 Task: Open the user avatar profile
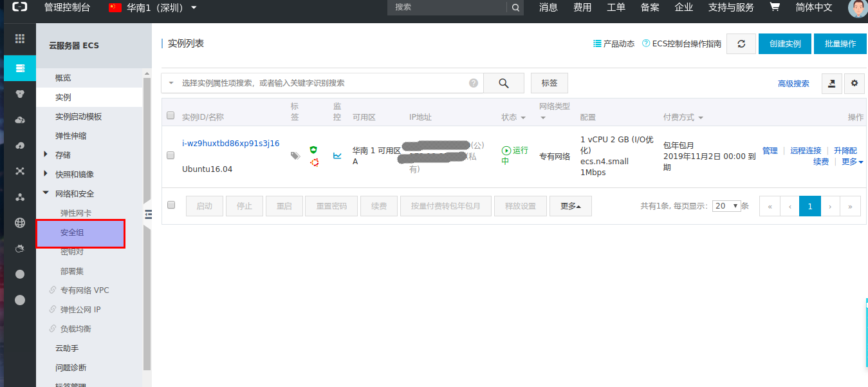(858, 8)
